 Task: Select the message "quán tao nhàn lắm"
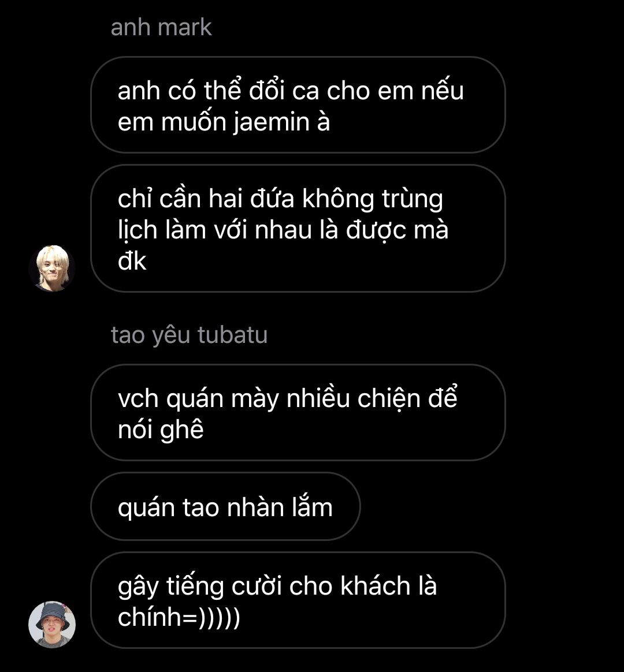tap(225, 506)
